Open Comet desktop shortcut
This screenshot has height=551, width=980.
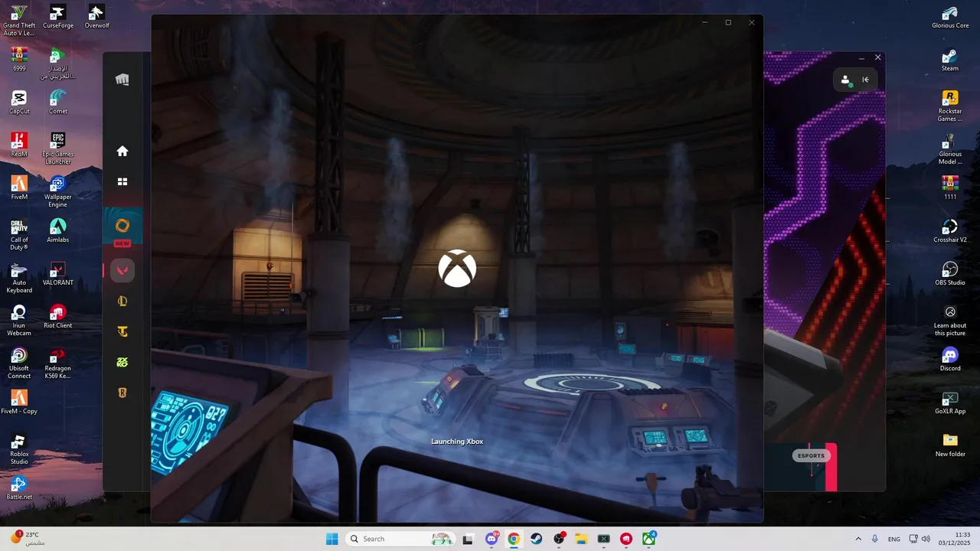coord(58,103)
